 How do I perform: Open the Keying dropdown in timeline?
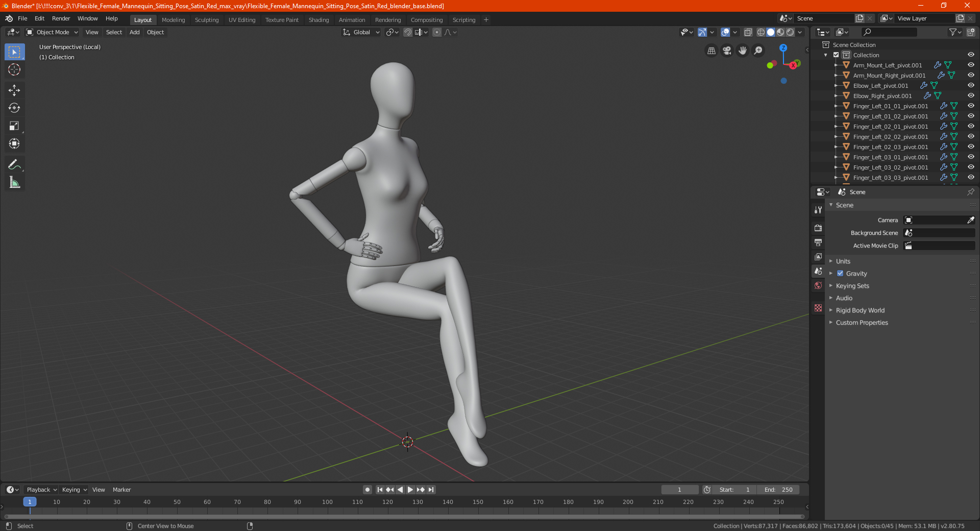pos(74,490)
